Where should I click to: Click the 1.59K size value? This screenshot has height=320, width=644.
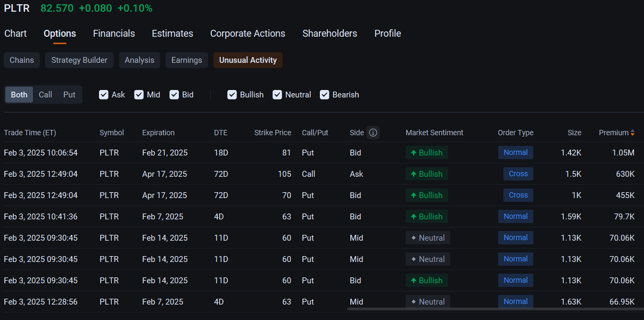[x=571, y=217]
